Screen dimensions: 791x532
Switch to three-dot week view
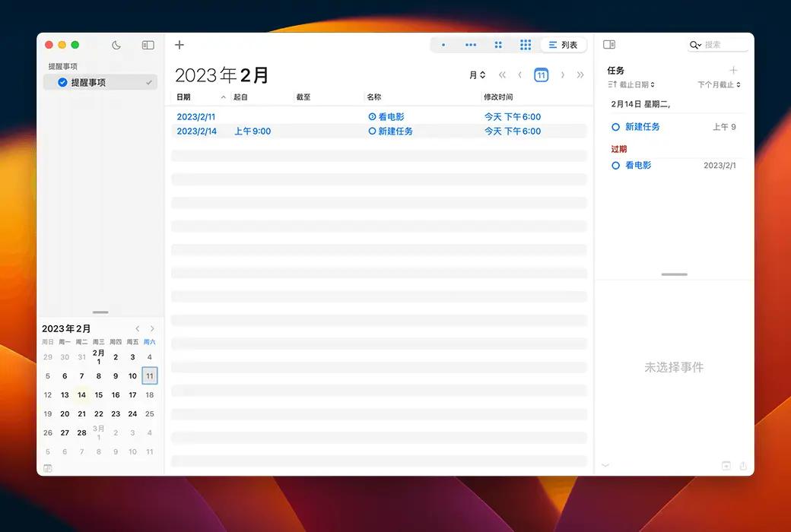[471, 45]
